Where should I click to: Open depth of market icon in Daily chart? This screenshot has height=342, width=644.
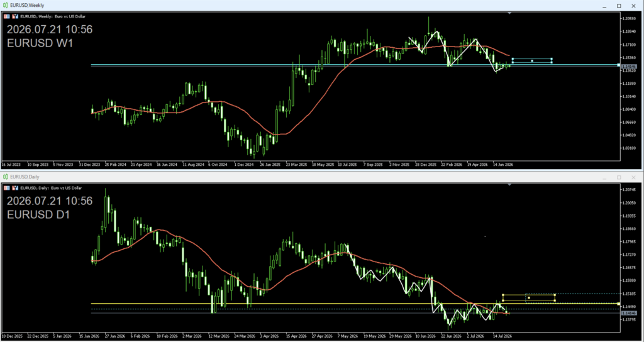[15, 187]
